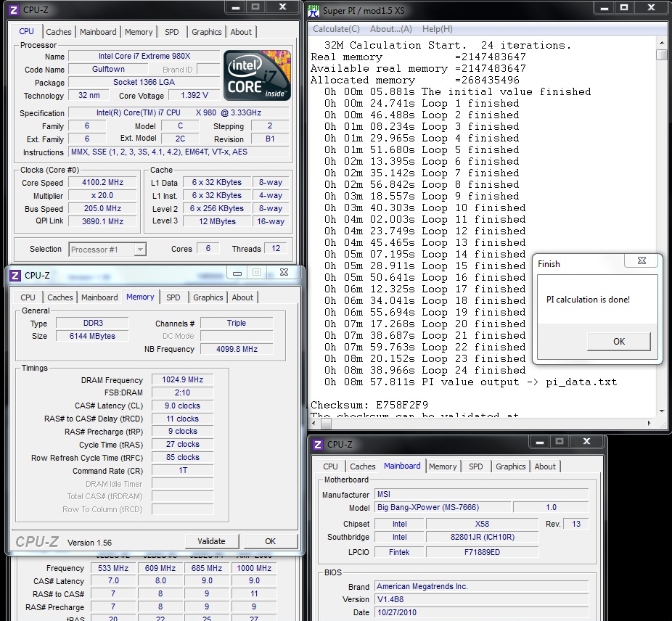The width and height of the screenshot is (672, 621).
Task: Select CPU tab in the CPU-Z Motherboard window
Action: (x=330, y=466)
